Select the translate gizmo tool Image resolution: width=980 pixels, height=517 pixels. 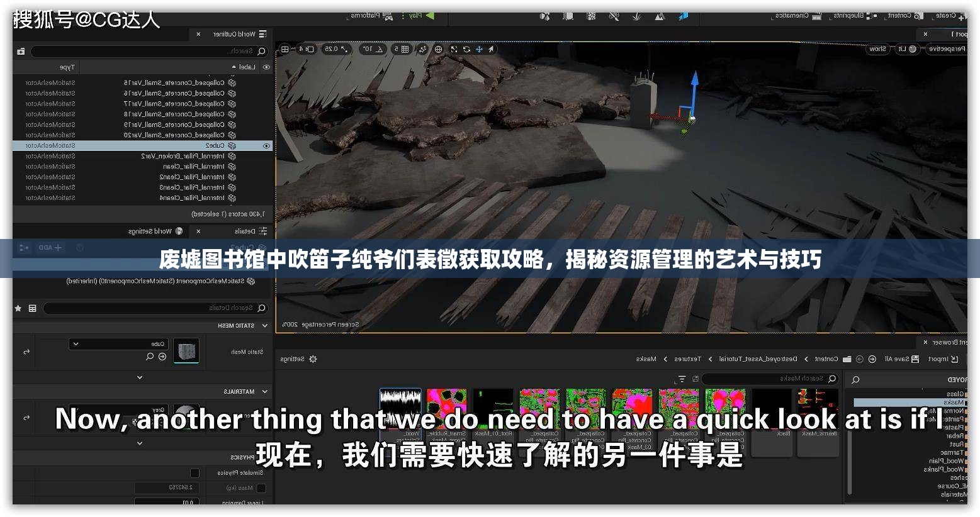pyautogui.click(x=479, y=49)
